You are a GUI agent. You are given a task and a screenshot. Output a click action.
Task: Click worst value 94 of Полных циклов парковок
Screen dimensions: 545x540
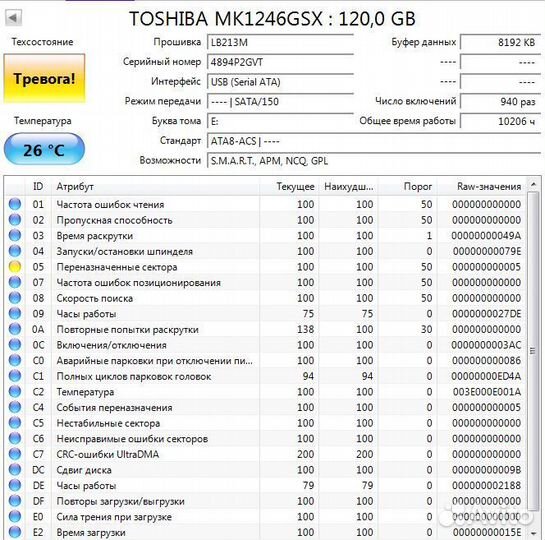pos(367,376)
